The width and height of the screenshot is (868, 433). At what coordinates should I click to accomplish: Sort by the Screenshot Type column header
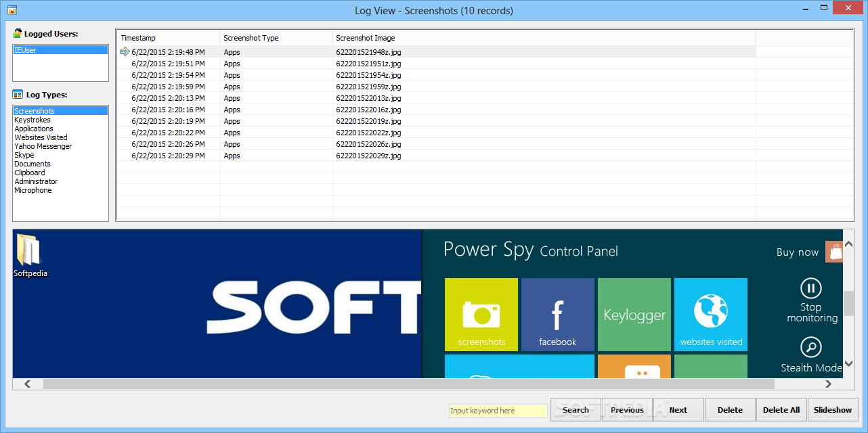276,38
